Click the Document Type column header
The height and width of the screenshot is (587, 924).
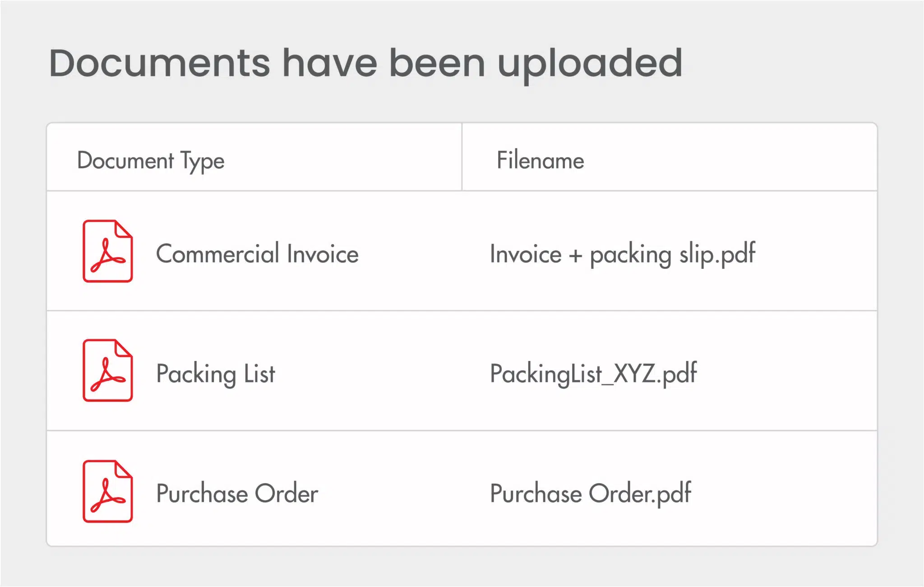point(151,161)
